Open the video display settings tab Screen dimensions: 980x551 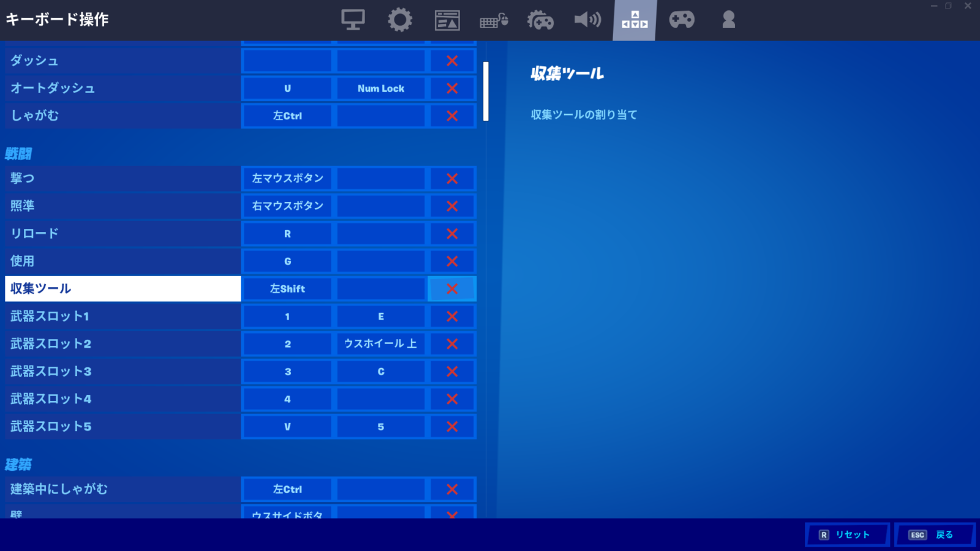pos(353,20)
